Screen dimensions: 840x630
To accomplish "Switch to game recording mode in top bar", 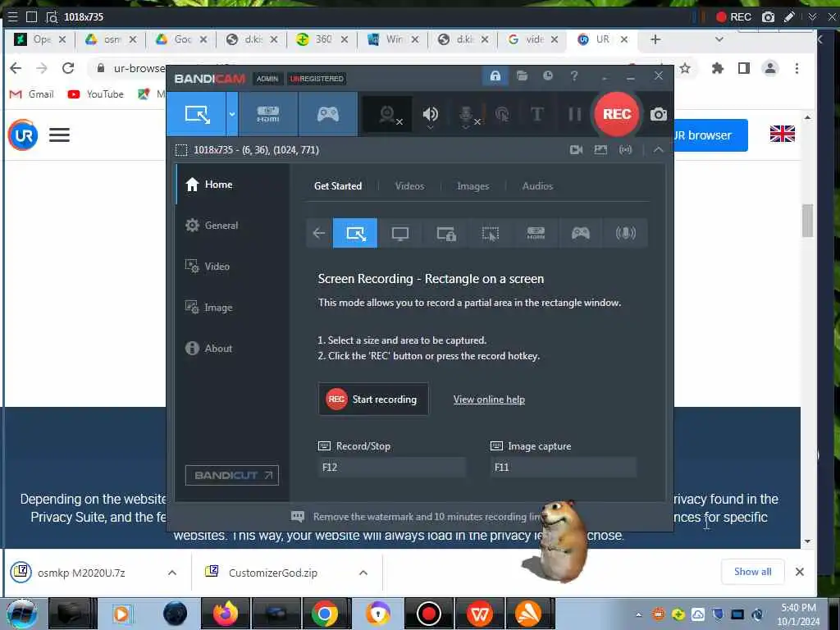I will (328, 114).
